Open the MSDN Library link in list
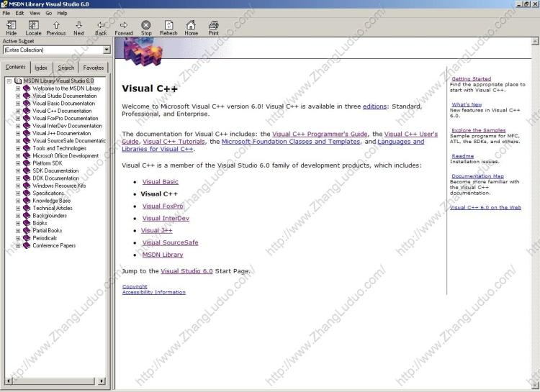The image size is (540, 392). 163,255
